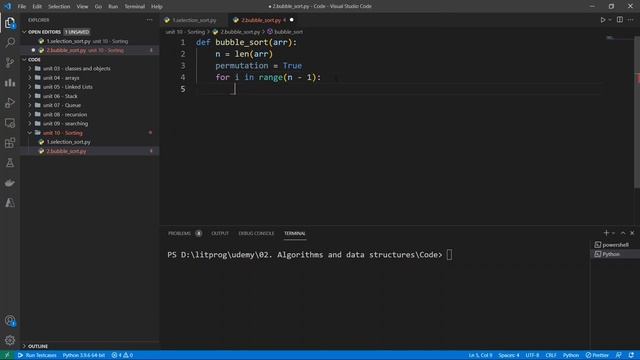The width and height of the screenshot is (640, 360).
Task: Open Remote Explorer view
Action: click(10, 123)
